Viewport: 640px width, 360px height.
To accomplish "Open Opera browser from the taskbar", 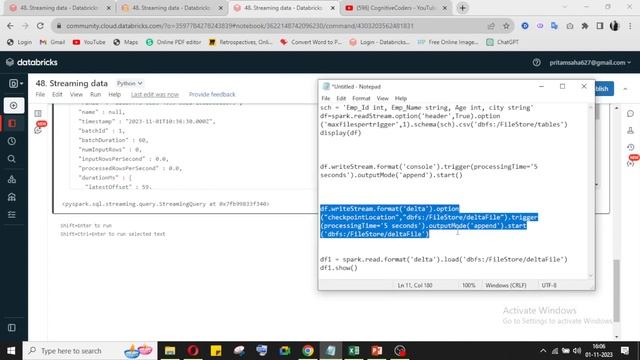I will tap(193, 351).
